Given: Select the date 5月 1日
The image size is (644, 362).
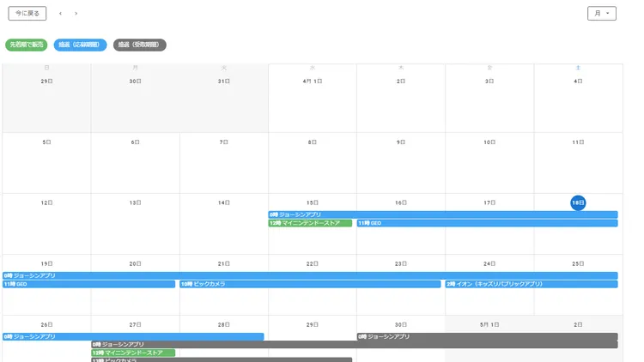Looking at the screenshot, I should [489, 324].
